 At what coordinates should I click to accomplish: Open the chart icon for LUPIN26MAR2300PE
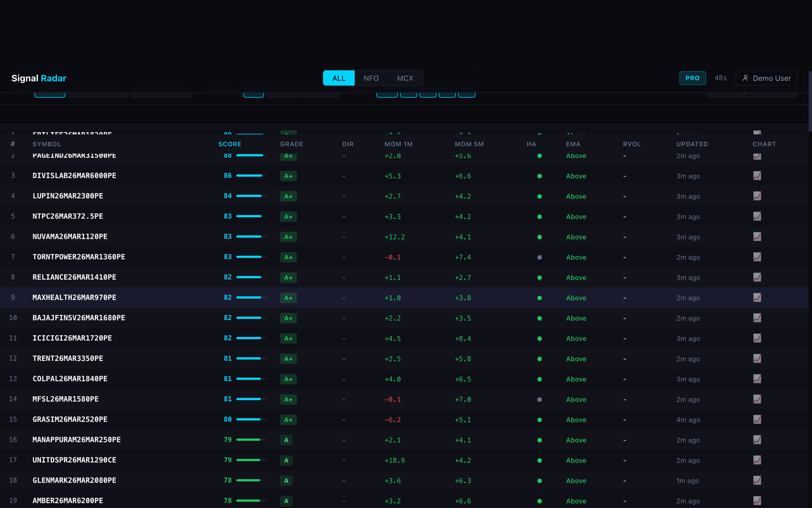pos(757,196)
